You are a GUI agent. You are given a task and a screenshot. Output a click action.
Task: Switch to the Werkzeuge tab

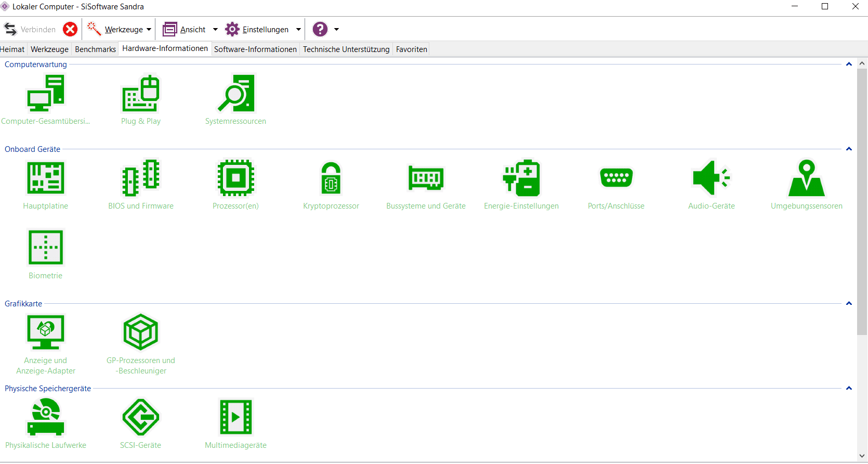[49, 49]
